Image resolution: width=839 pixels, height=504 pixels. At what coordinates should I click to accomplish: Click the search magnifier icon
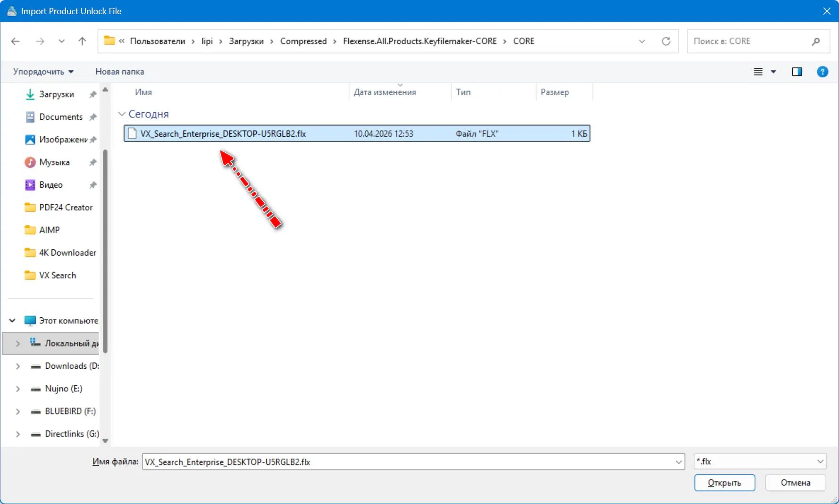[x=815, y=41]
